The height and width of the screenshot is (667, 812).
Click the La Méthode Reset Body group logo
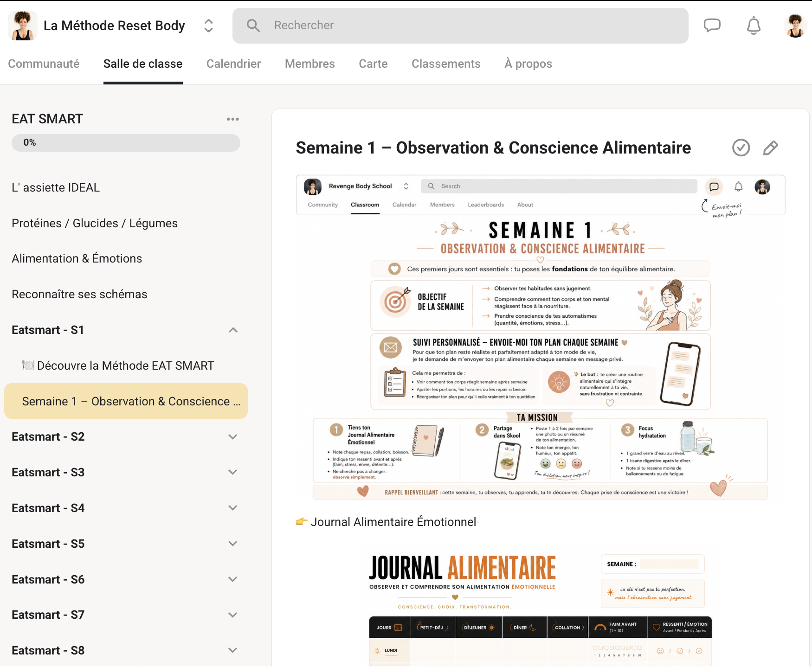23,26
